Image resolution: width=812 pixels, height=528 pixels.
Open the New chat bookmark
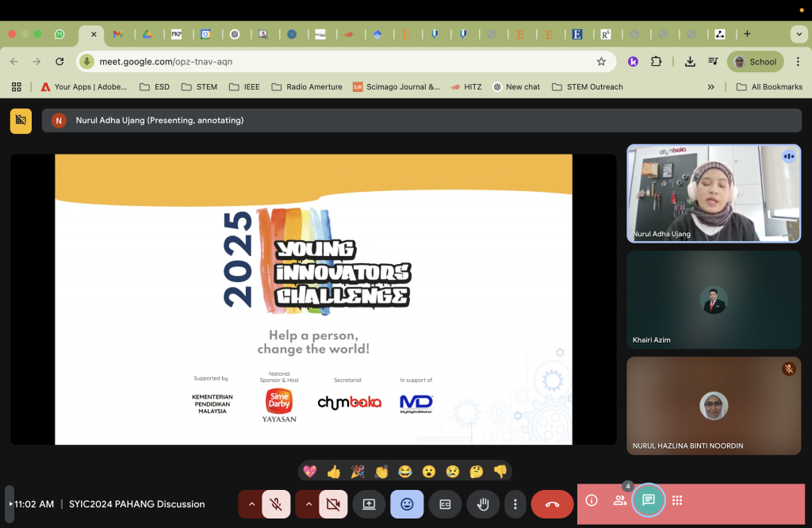click(516, 87)
